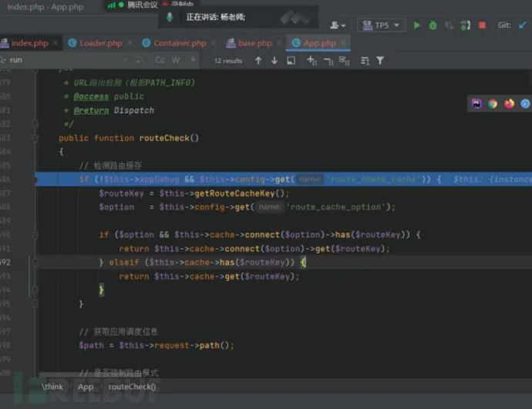Click the run with coverage icon
The image size is (532, 409).
click(x=450, y=25)
